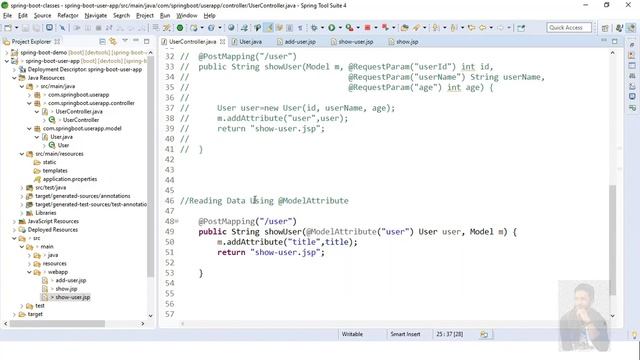Screen dimensions: 640x360
Task: Expand the Libraries node
Action: (22, 213)
